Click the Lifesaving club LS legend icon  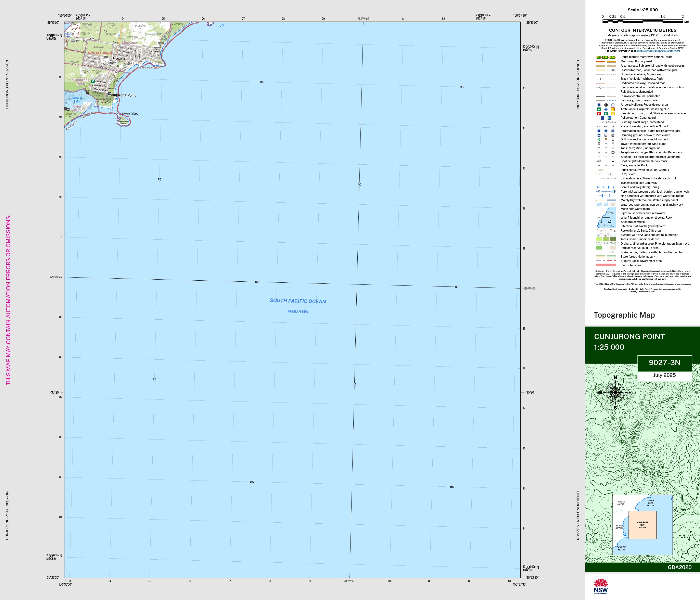click(613, 109)
